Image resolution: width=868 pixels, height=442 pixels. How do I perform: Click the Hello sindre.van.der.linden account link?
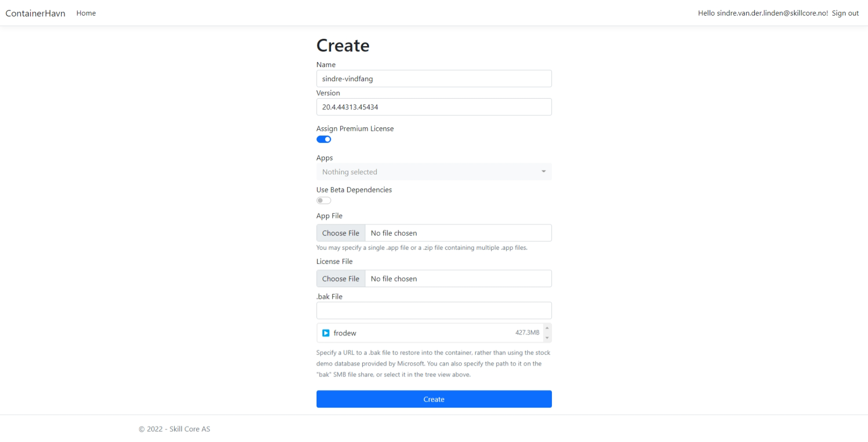point(763,13)
